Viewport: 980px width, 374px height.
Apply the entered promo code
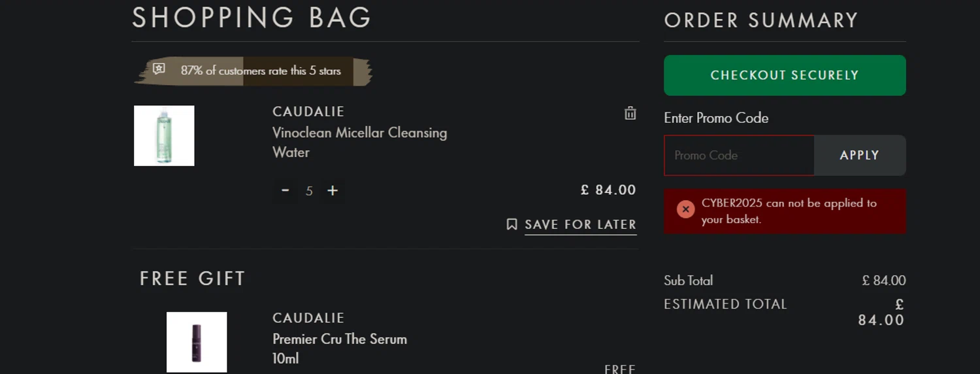(859, 155)
